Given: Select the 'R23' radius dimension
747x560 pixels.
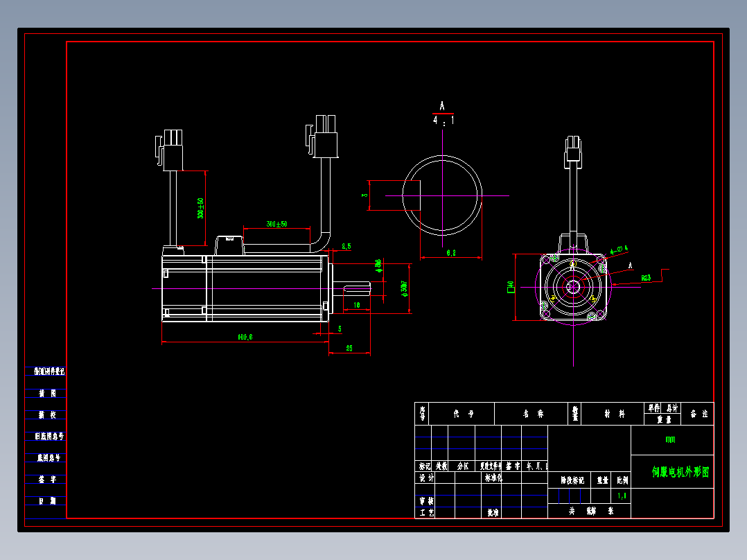Looking at the screenshot, I should click(646, 278).
